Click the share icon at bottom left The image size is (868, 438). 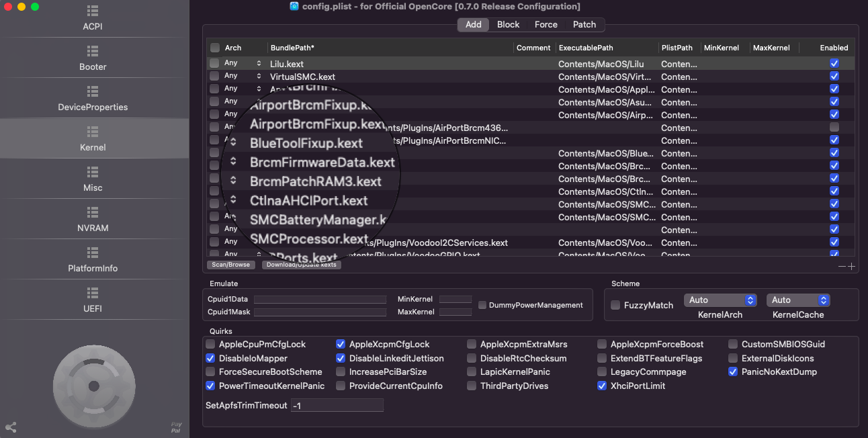tap(11, 427)
